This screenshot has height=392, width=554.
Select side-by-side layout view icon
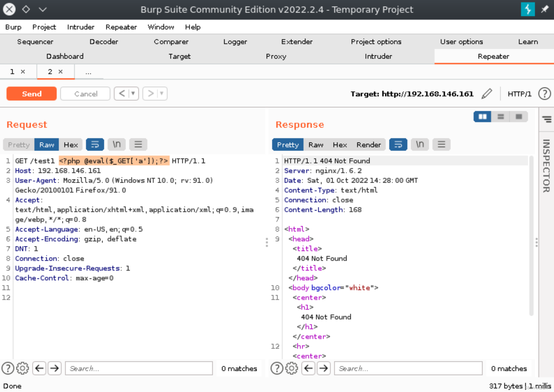[482, 117]
